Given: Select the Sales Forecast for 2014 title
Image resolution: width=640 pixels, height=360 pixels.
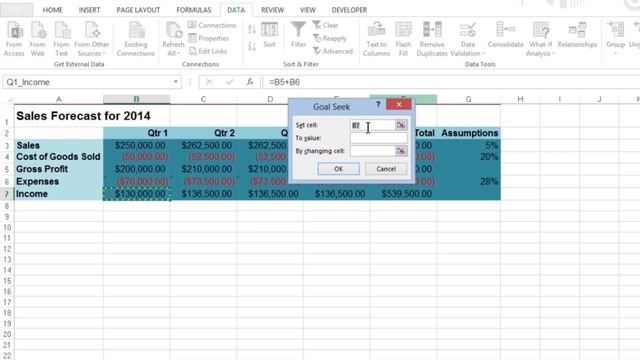Looking at the screenshot, I should pyautogui.click(x=83, y=116).
